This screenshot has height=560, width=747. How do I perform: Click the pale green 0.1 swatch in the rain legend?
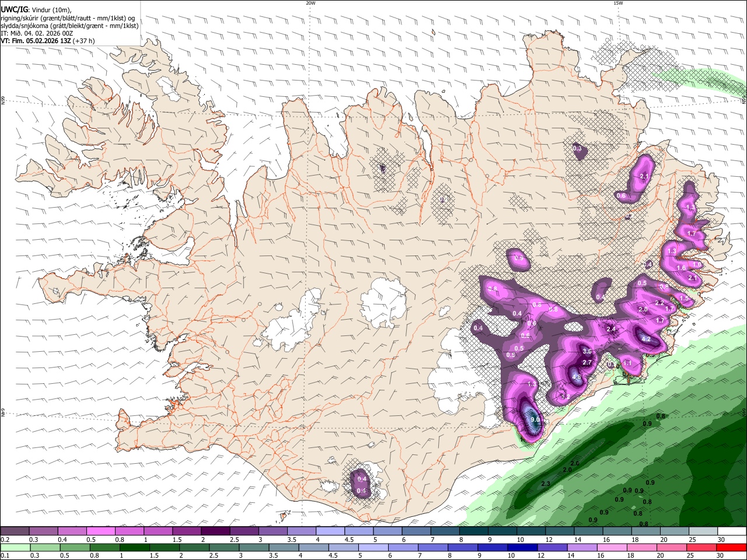[15, 548]
